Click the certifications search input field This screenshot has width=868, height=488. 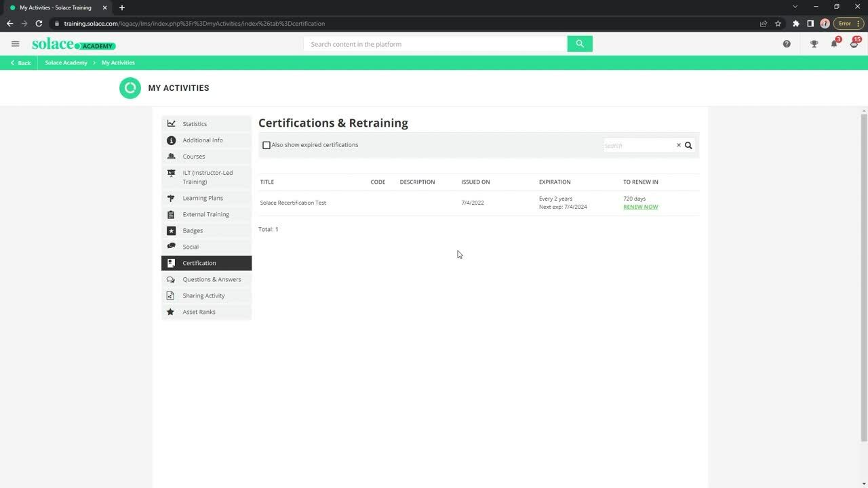(x=639, y=145)
